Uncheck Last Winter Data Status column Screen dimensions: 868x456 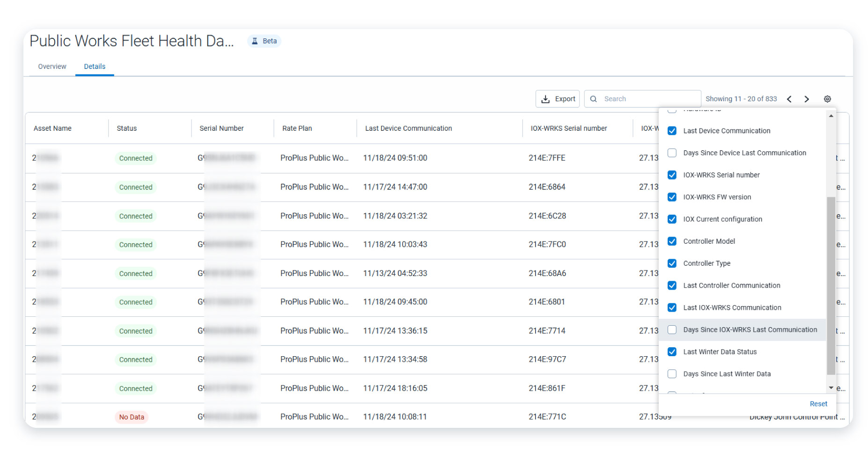pos(672,351)
